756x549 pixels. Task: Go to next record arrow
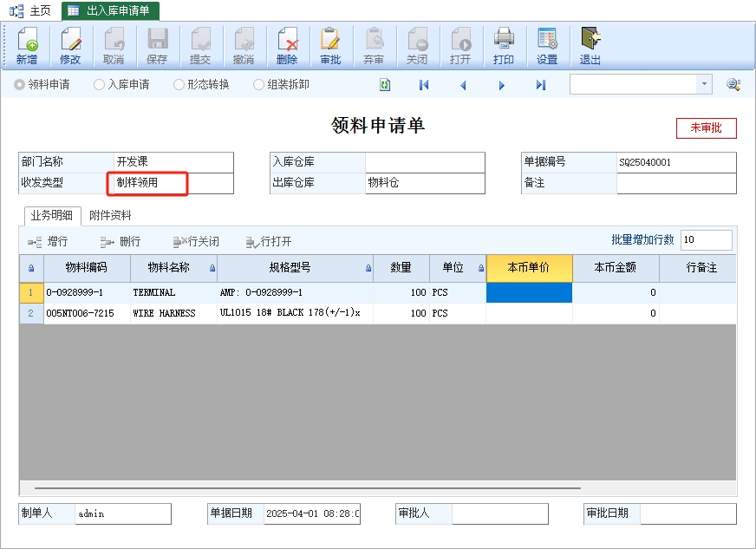click(x=501, y=85)
